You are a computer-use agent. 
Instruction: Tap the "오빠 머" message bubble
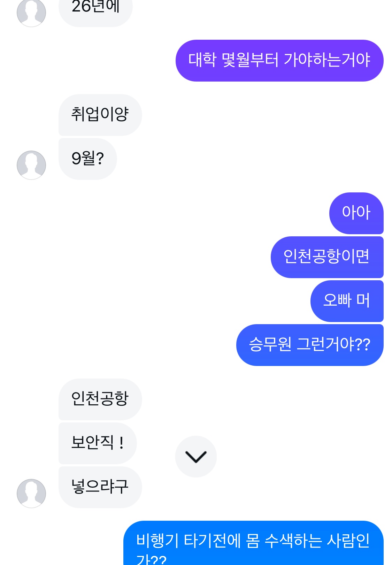click(346, 300)
